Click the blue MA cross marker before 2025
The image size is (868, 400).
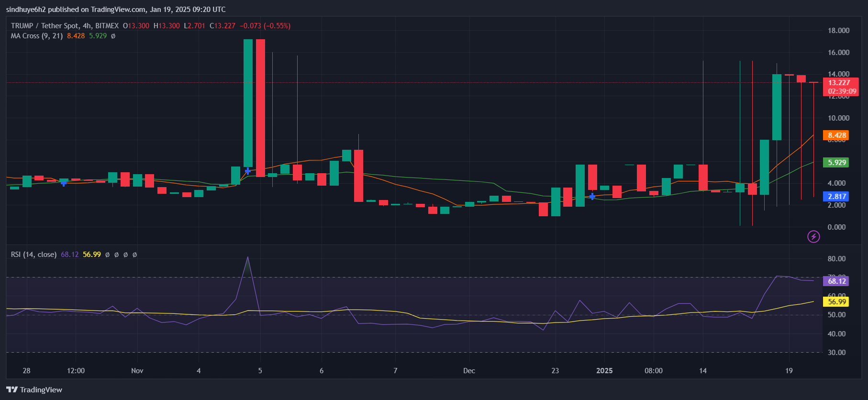(x=592, y=196)
